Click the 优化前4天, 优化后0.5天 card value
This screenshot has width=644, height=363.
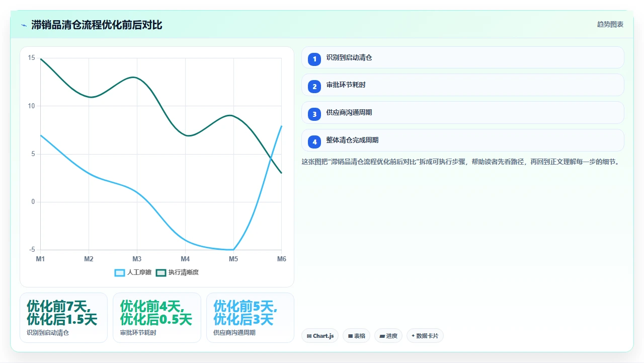click(156, 313)
